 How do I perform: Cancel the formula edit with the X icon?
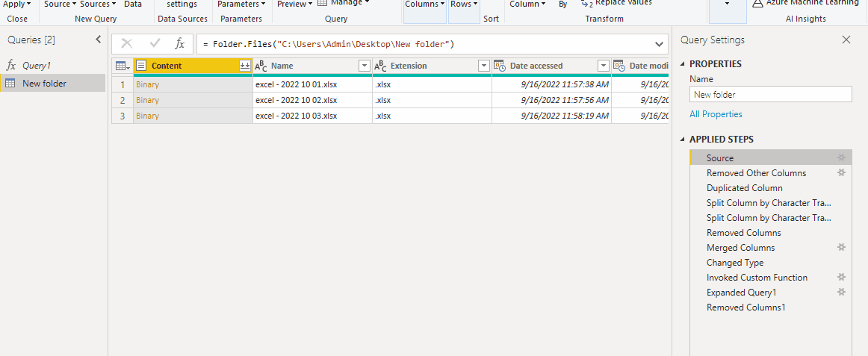click(x=127, y=44)
